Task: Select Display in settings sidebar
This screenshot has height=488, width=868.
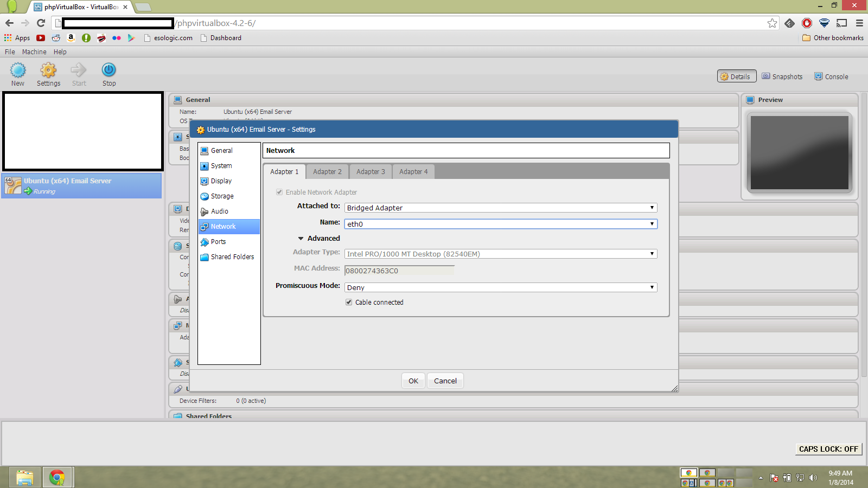Action: click(x=229, y=181)
